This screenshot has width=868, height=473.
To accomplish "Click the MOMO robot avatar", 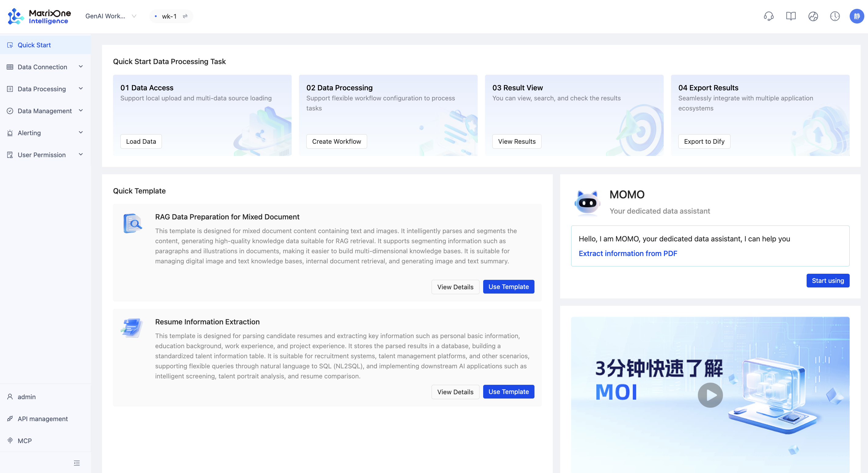I will (x=587, y=202).
